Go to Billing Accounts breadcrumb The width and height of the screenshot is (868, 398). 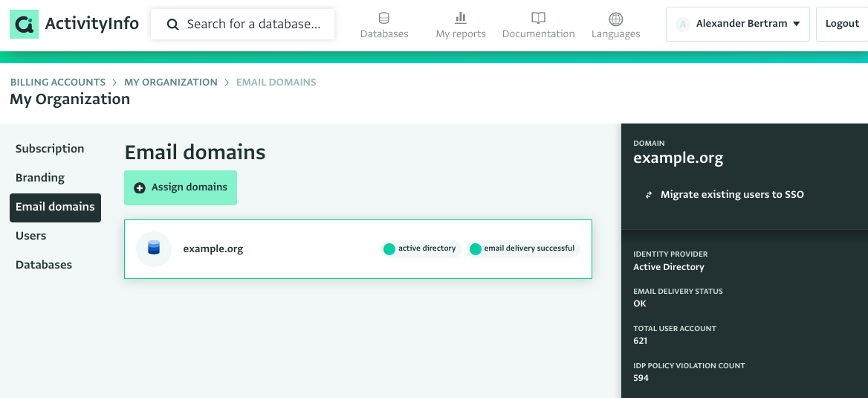point(57,82)
